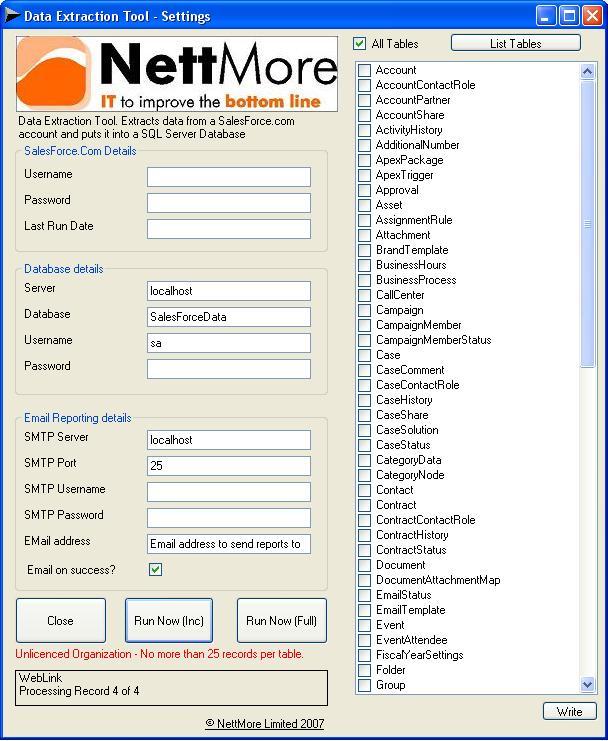Select the DocumentAttachmentMap list row text

[x=438, y=580]
